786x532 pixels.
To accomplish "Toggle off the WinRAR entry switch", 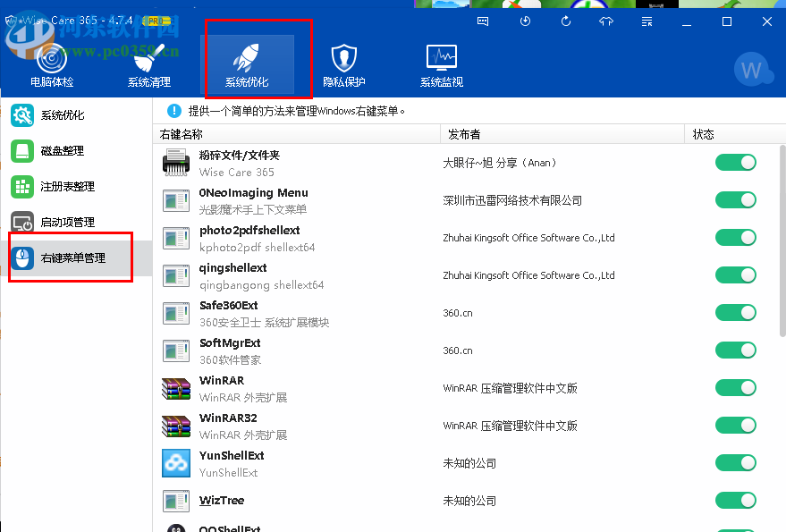I will pyautogui.click(x=735, y=388).
